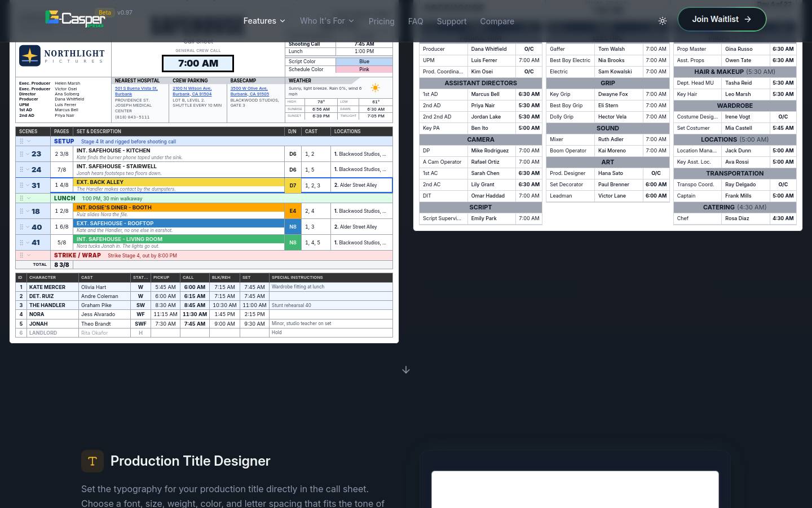Open the 501 S Buena Vista St hospital link
This screenshot has width=812, height=508.
[x=136, y=91]
